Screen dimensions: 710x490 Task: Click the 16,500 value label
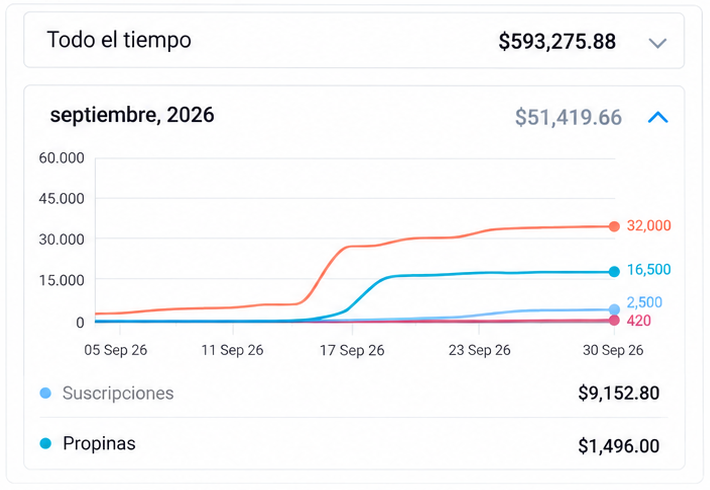point(648,269)
